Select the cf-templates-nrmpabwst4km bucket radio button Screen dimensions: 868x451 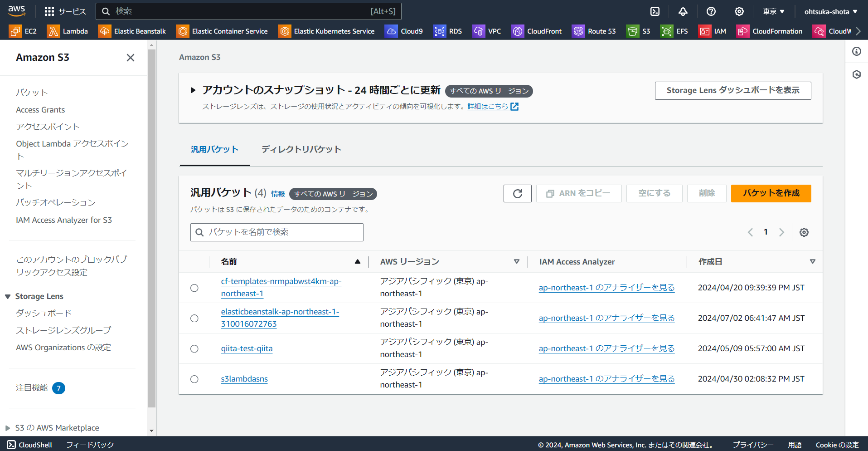click(x=194, y=288)
